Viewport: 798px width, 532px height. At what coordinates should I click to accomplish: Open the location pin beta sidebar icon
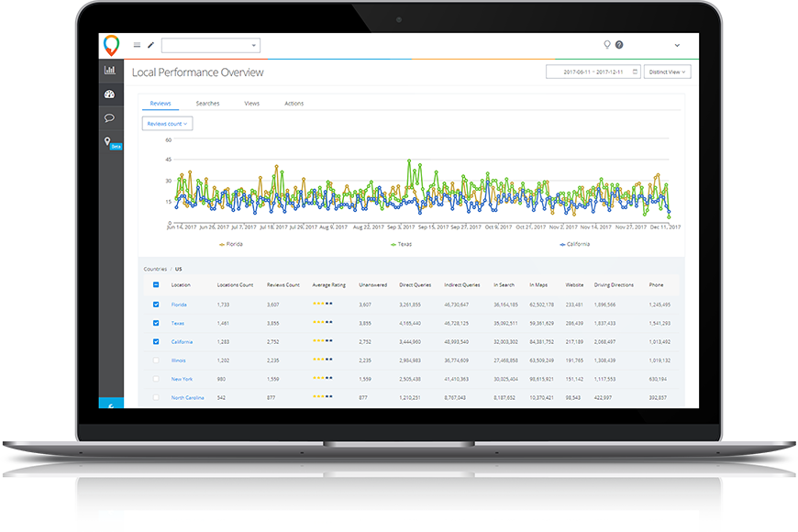pyautogui.click(x=108, y=142)
